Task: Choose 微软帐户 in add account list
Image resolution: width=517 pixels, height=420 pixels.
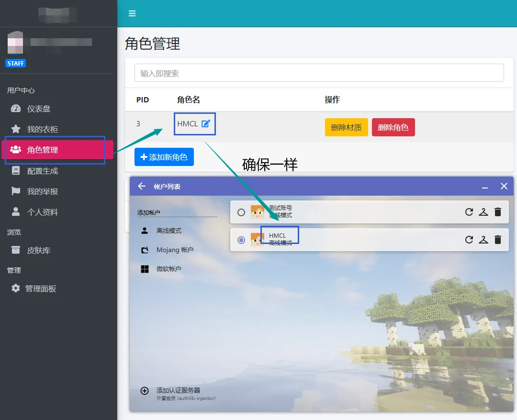Action: [x=169, y=269]
